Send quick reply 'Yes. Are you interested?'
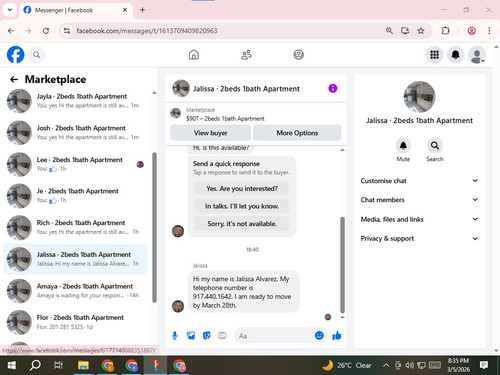Image resolution: width=500 pixels, height=375 pixels. tap(242, 189)
